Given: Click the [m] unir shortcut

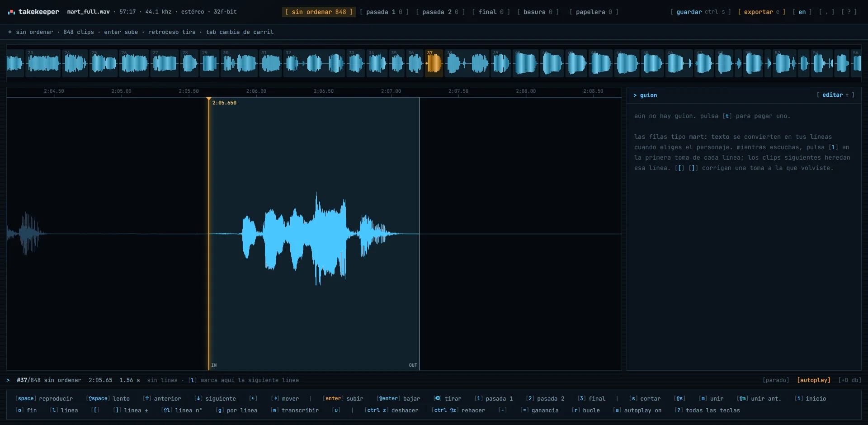Looking at the screenshot, I should (711, 398).
